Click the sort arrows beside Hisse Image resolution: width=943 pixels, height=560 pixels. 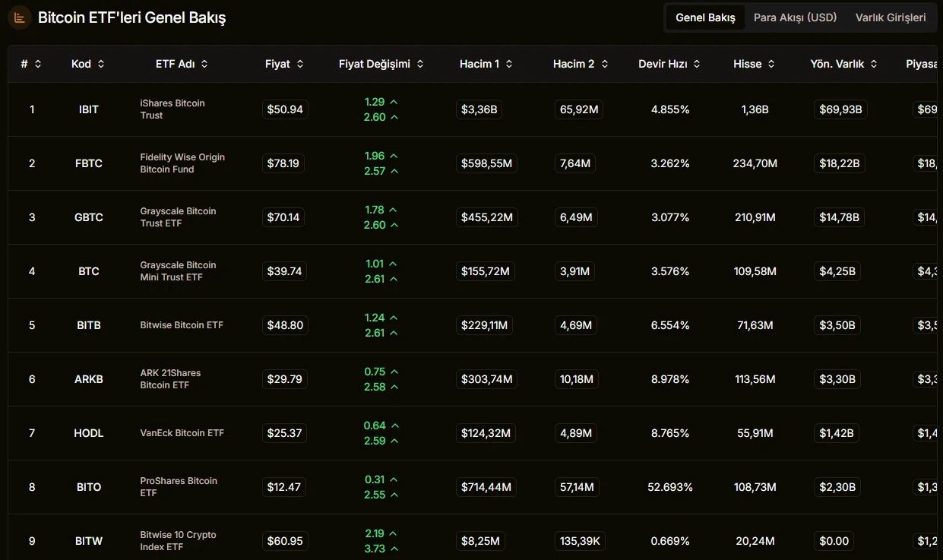(771, 65)
